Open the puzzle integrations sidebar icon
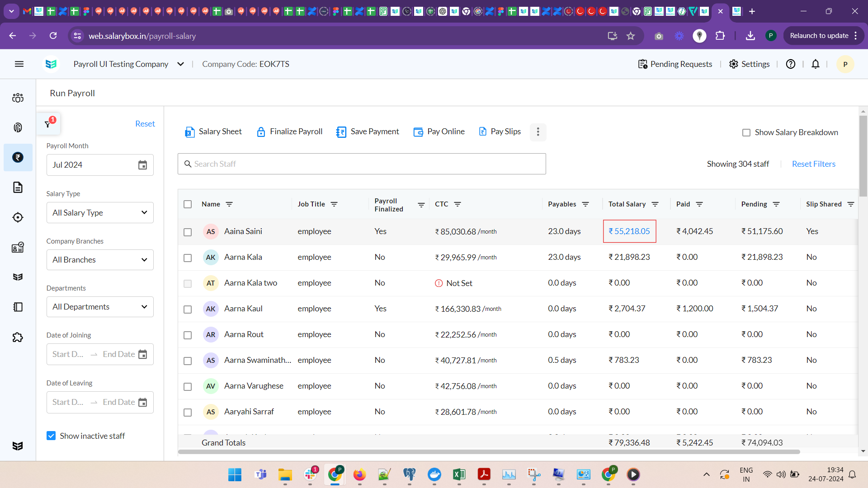The width and height of the screenshot is (868, 488). pos(18,337)
